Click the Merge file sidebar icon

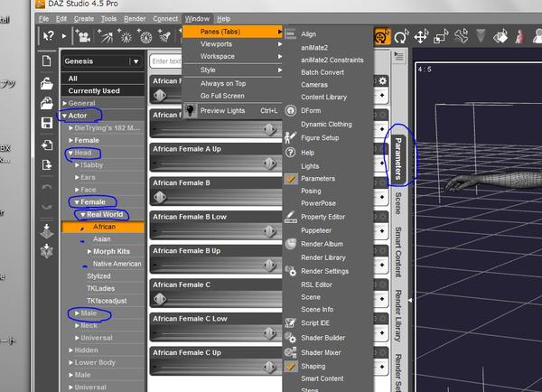[47, 103]
